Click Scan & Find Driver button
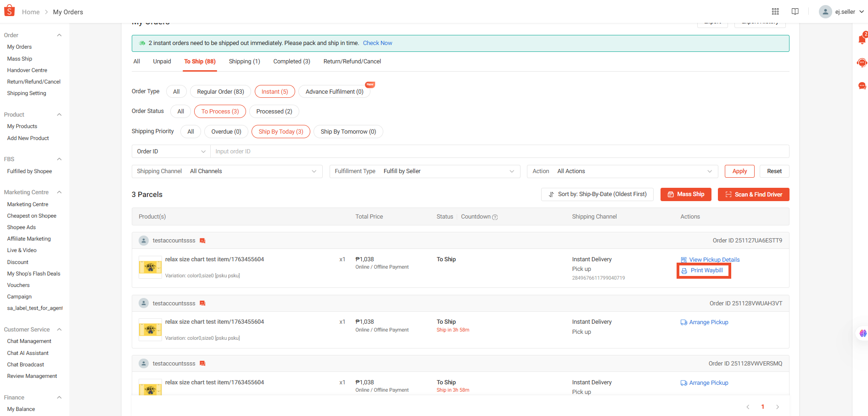868x416 pixels. coord(754,195)
